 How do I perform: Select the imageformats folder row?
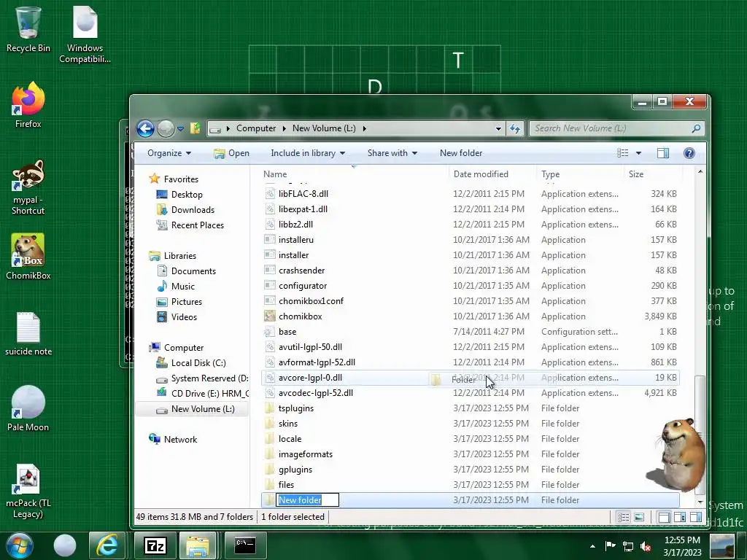(x=470, y=454)
